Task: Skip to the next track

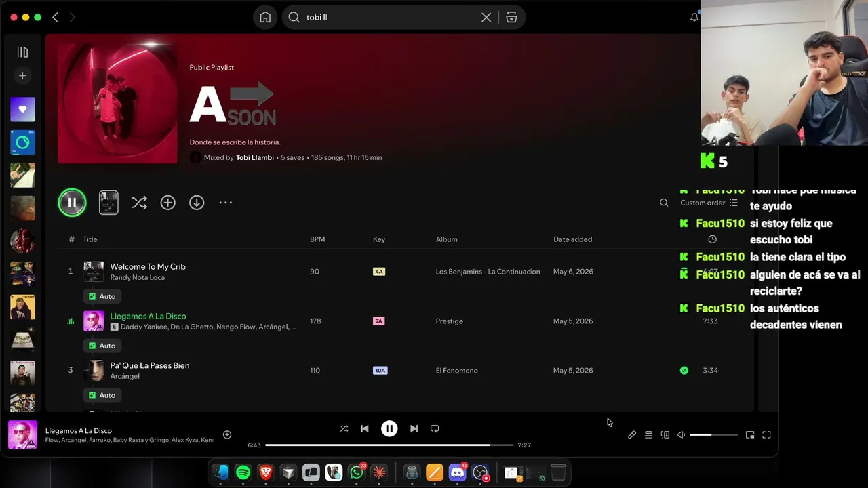Action: 414,428
